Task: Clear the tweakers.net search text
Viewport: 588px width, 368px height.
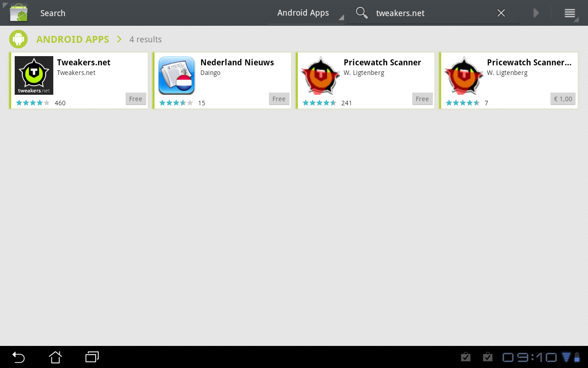Action: (501, 13)
